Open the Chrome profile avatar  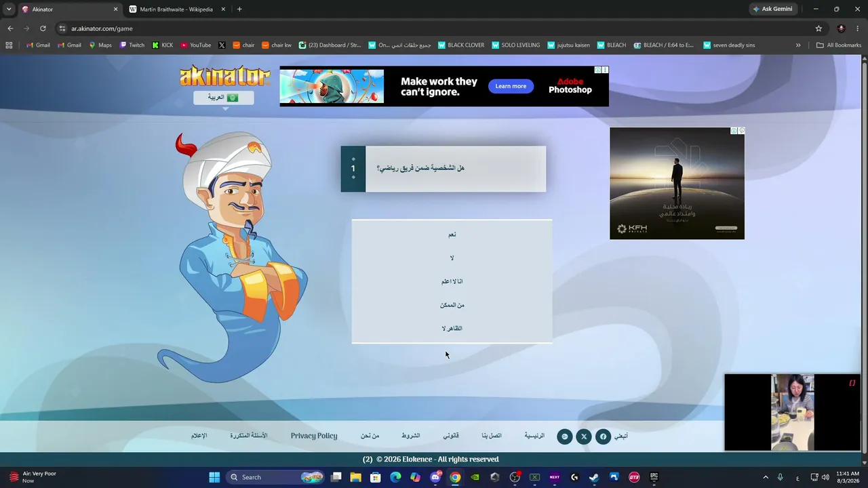pyautogui.click(x=841, y=28)
